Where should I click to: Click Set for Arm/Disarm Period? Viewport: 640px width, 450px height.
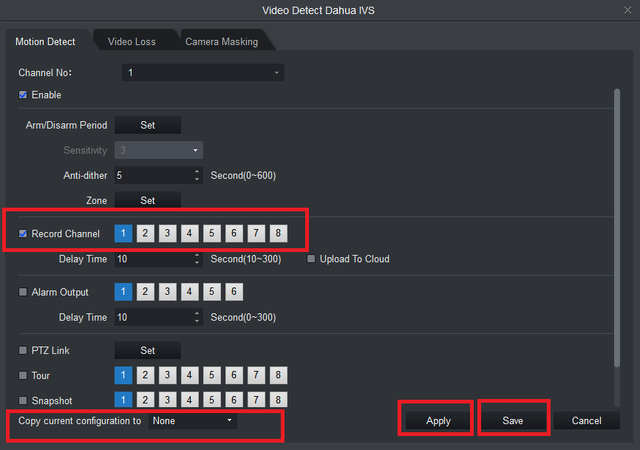tap(148, 125)
